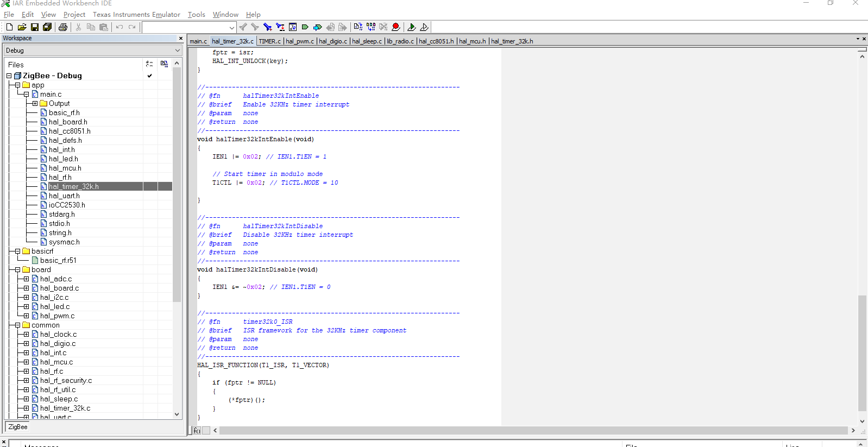Screen dimensions: 868x447
Task: Toggle breakpoint with red dot icon
Action: click(396, 27)
